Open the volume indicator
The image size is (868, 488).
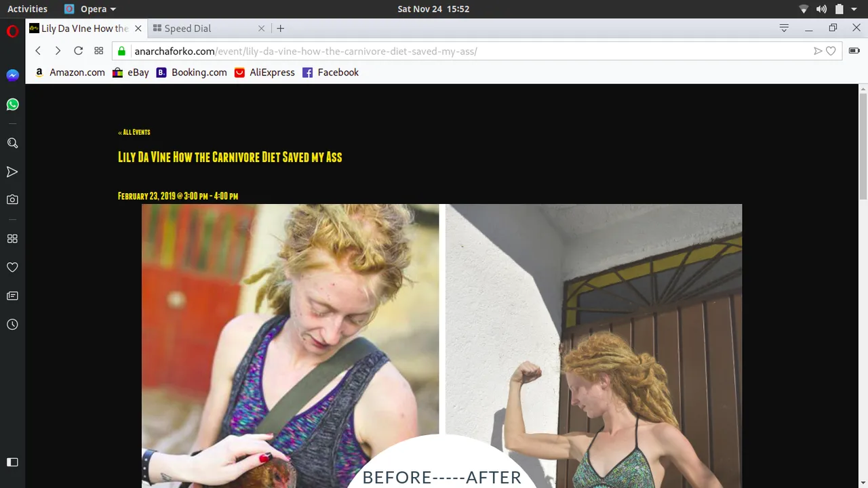tap(821, 9)
